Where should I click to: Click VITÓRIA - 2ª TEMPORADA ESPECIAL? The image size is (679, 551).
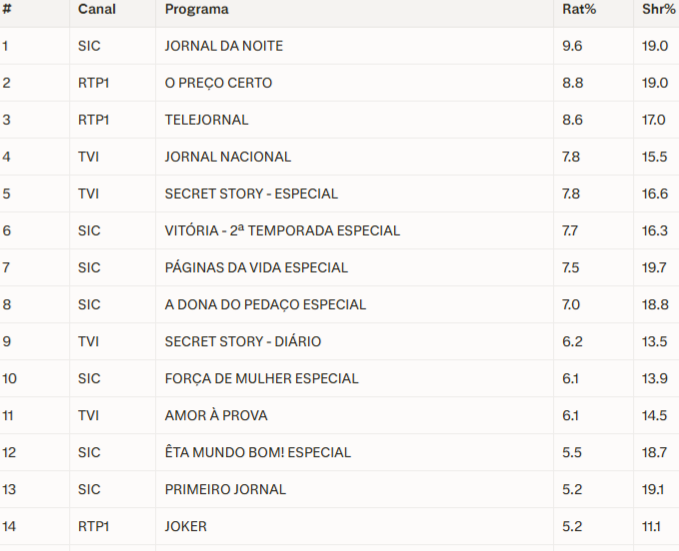pyautogui.click(x=282, y=231)
